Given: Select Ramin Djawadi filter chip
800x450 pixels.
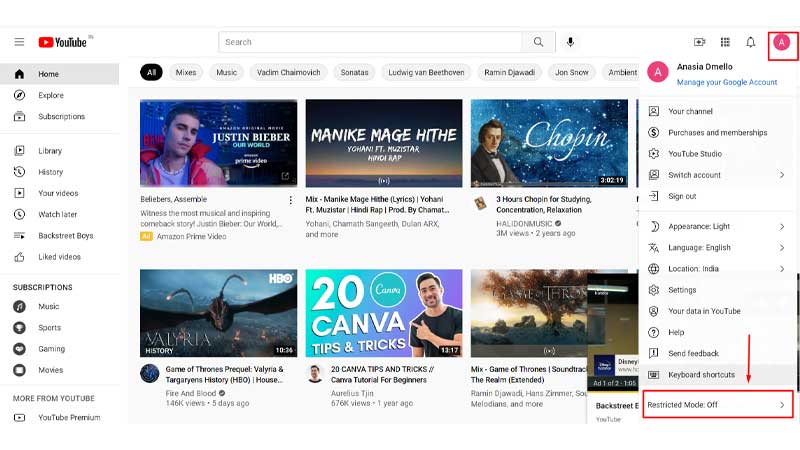Looking at the screenshot, I should [x=510, y=72].
